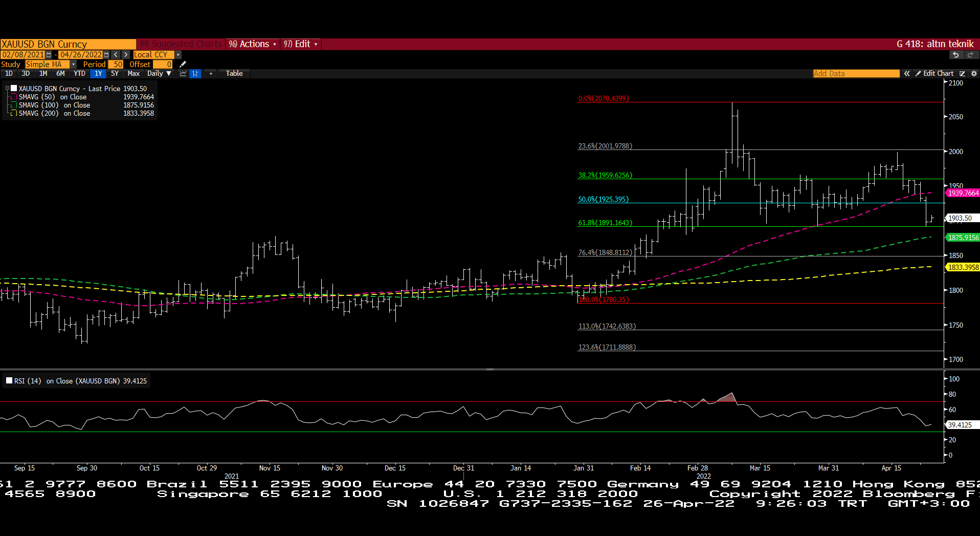This screenshot has height=536, width=980.
Task: Click the G 418: altın teknik title
Action: click(x=935, y=44)
